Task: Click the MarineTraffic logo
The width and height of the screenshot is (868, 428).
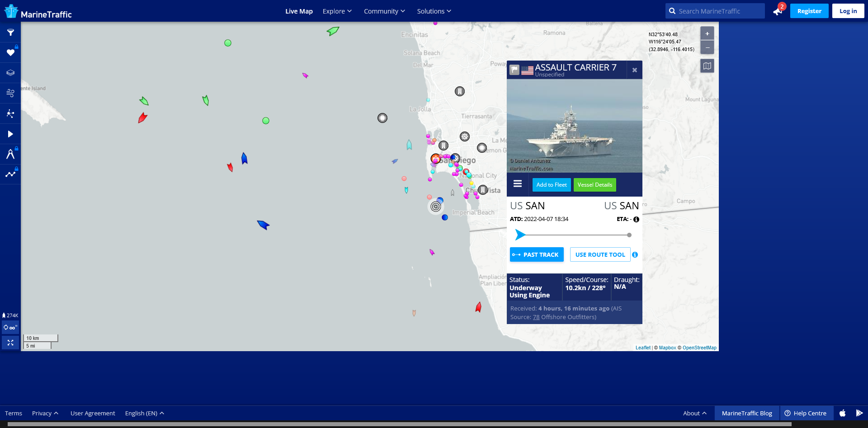Action: click(38, 12)
